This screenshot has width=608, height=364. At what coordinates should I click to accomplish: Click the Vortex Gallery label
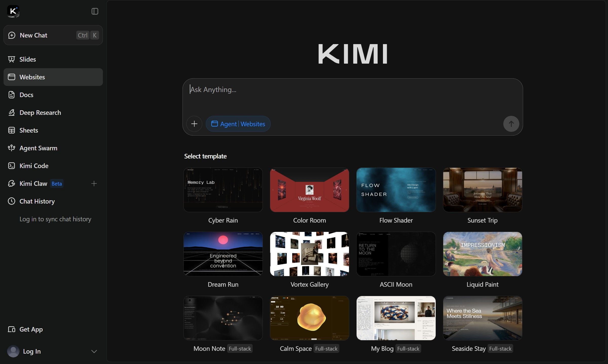(x=309, y=284)
